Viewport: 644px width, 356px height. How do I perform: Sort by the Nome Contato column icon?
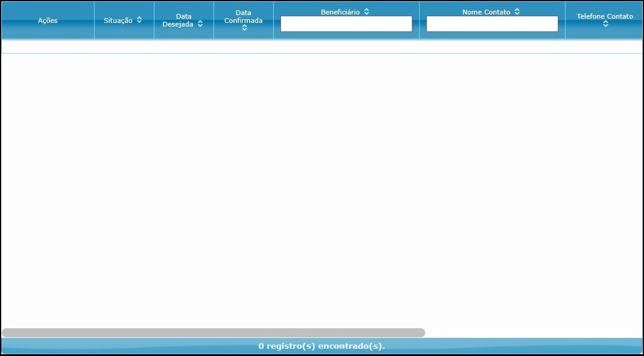coord(517,11)
